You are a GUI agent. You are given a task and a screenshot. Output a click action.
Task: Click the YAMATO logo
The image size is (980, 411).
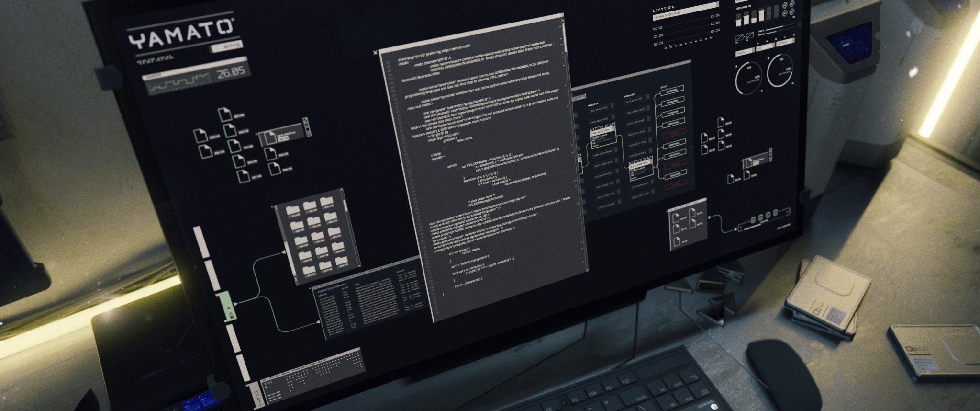coord(181,34)
